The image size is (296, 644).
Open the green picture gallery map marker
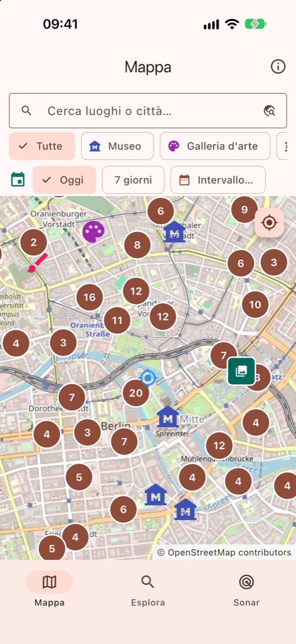(242, 372)
